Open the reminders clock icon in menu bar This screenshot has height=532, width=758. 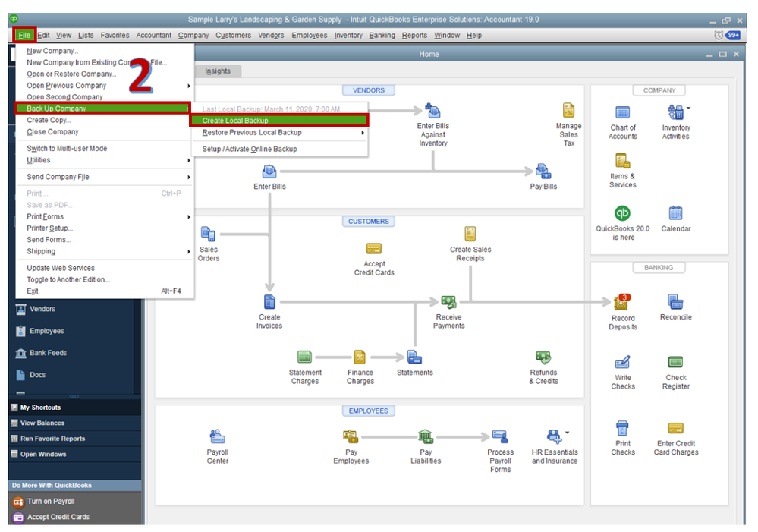point(719,36)
